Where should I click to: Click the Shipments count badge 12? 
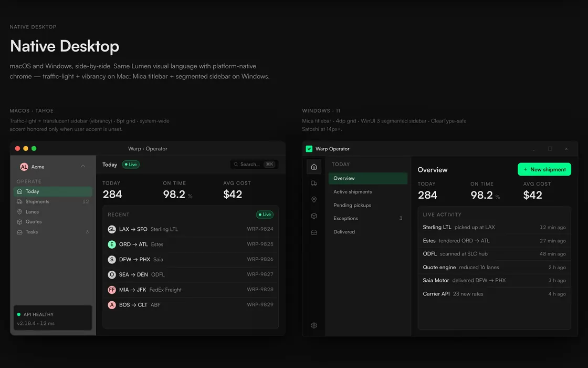click(86, 202)
